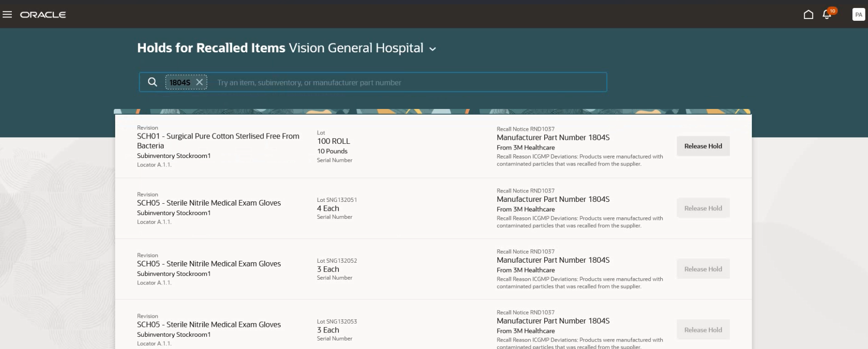Select the 1804S filter chip text

coord(180,83)
